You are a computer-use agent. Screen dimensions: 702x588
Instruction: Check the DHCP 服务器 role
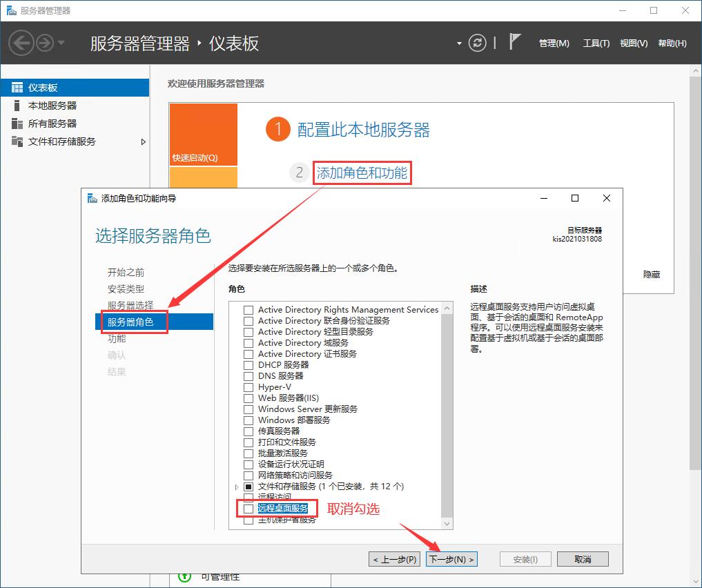[248, 365]
